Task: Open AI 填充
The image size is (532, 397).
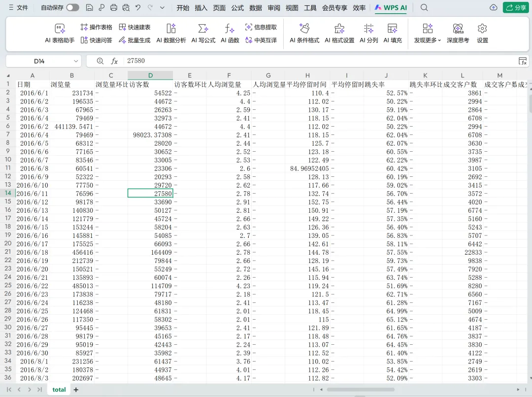Action: (393, 33)
